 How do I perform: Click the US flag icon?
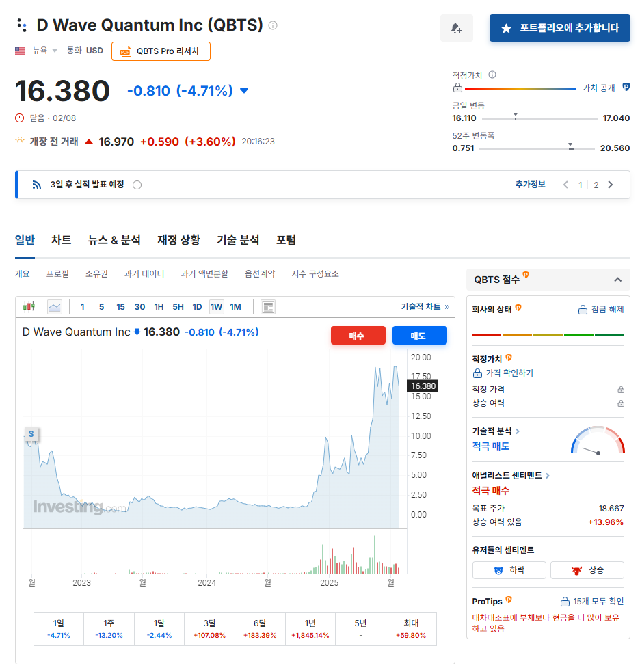click(x=20, y=51)
